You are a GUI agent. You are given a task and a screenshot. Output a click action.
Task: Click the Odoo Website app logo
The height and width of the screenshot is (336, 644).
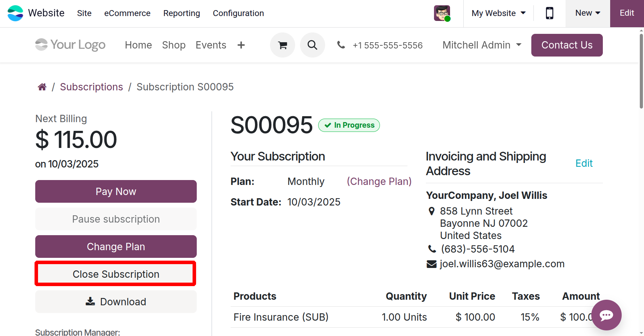pyautogui.click(x=15, y=13)
